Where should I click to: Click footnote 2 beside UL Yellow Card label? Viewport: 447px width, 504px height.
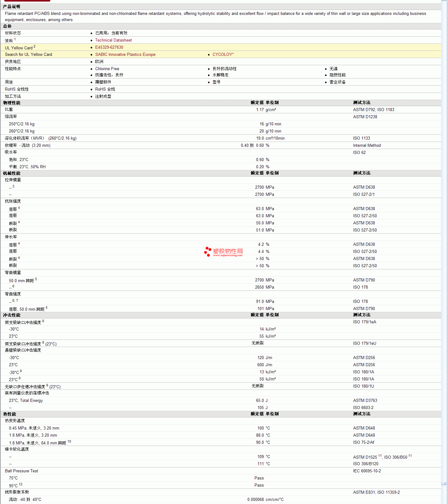pyautogui.click(x=34, y=47)
